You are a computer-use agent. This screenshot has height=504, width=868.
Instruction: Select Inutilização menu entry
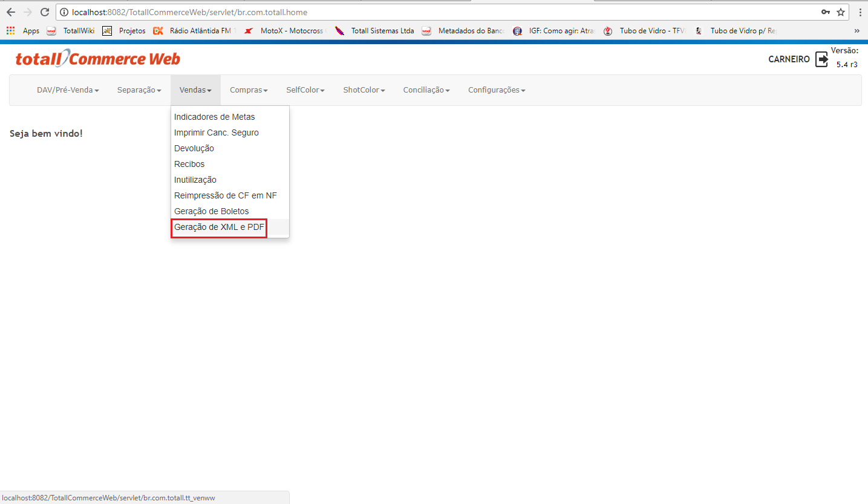230,180
